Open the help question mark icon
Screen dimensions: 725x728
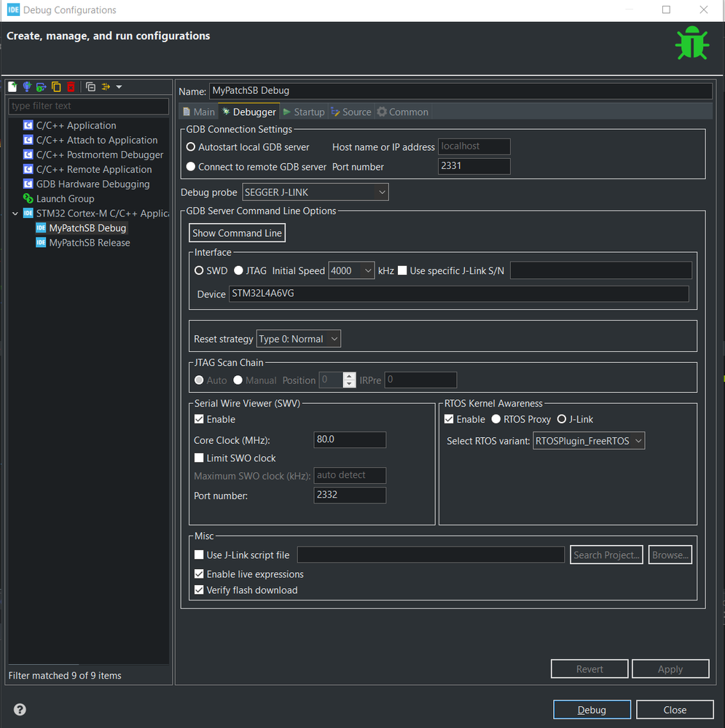coord(20,710)
